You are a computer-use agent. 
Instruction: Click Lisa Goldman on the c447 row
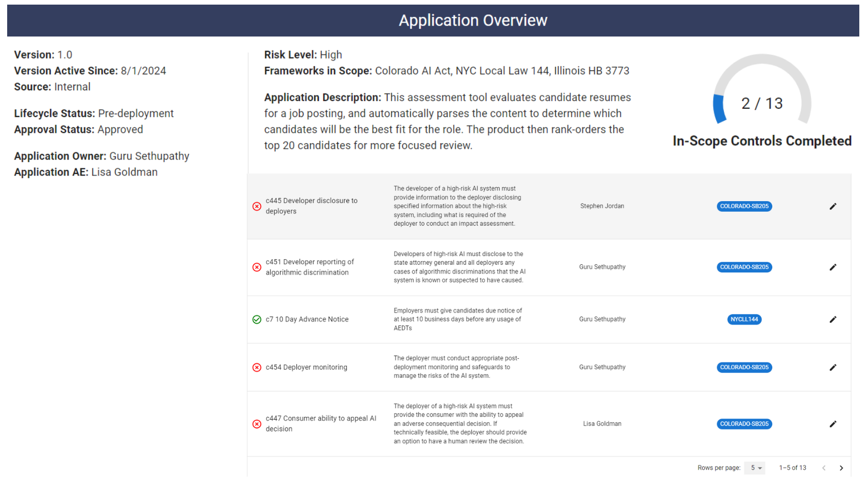click(x=602, y=423)
